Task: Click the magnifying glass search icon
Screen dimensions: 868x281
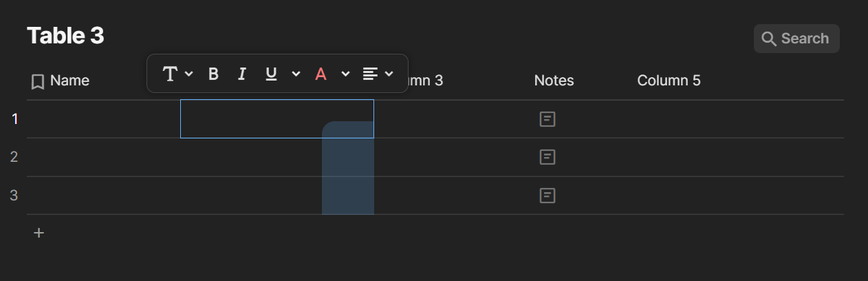Action: (769, 39)
